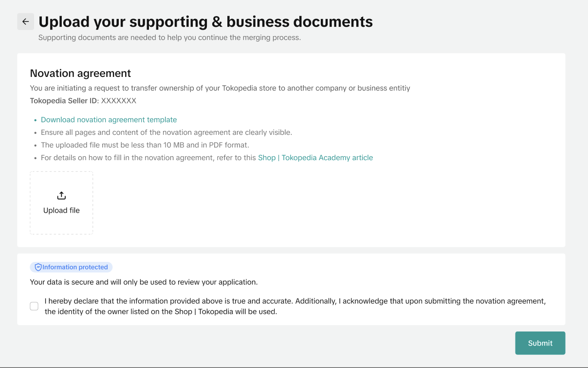
Task: Click the Tokopedia Seller ID value
Action: coord(119,101)
